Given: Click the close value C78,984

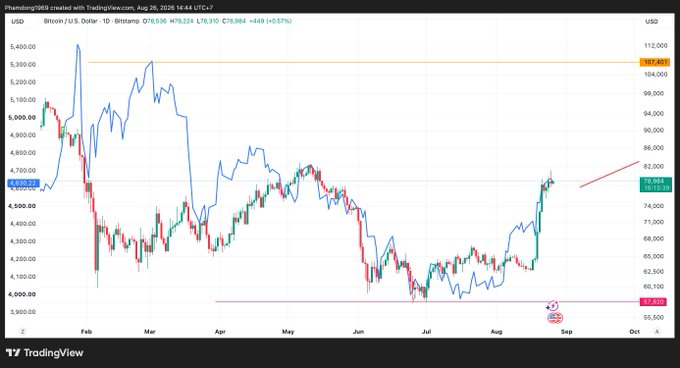Looking at the screenshot, I should click(234, 21).
